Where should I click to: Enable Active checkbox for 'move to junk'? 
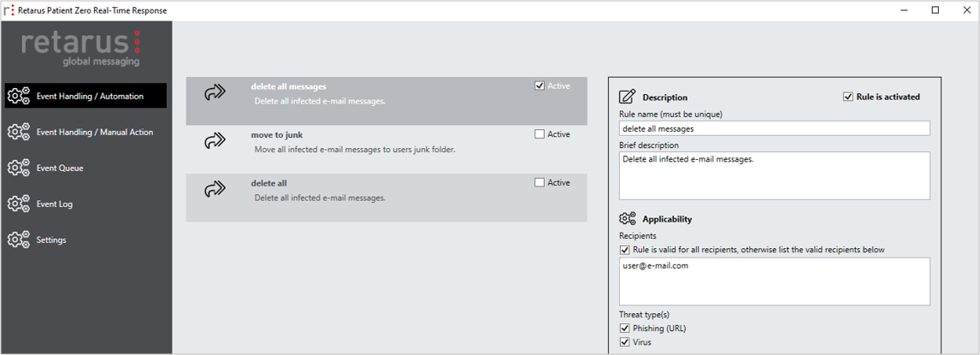[540, 133]
